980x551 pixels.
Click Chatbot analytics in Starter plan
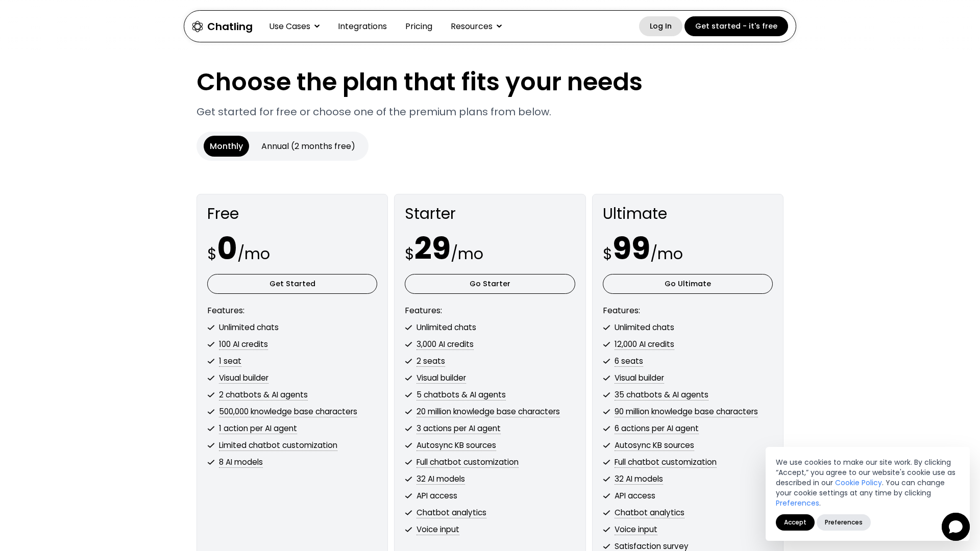pyautogui.click(x=451, y=513)
